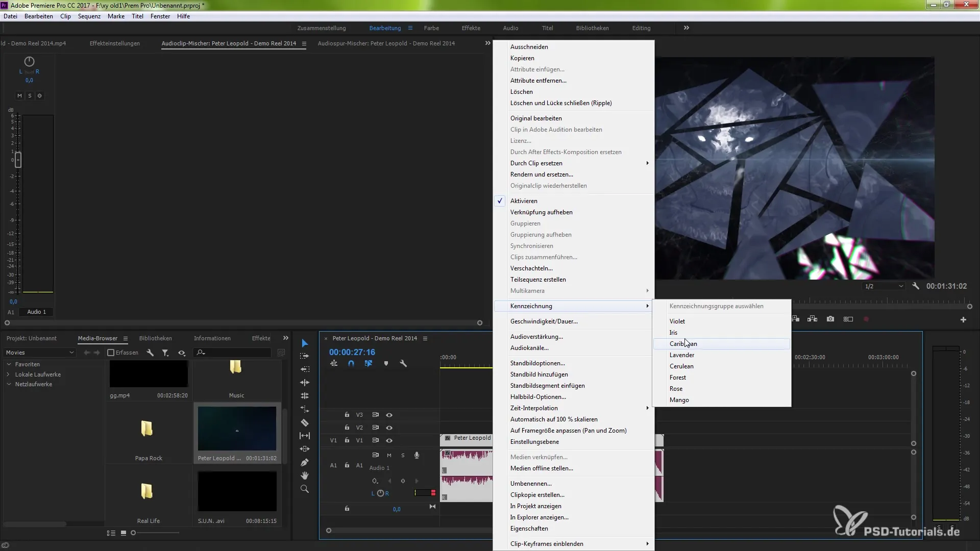The width and height of the screenshot is (980, 551).
Task: Adjust the Media-Browser thumbnail size slider
Action: [x=133, y=533]
